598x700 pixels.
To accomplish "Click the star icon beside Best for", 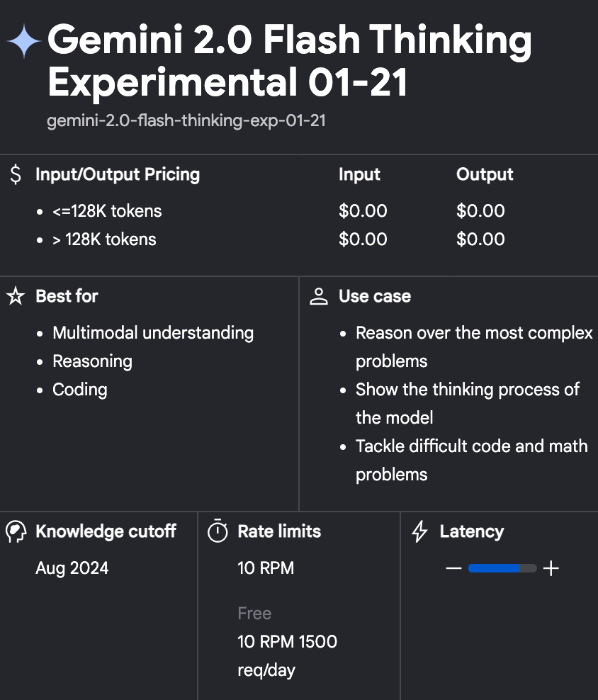I will (16, 296).
